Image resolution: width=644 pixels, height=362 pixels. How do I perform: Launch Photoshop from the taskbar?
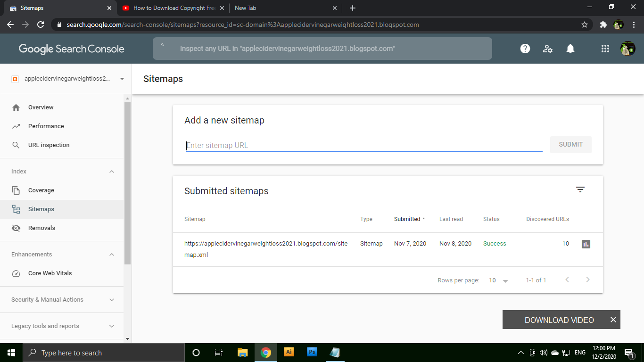312,352
